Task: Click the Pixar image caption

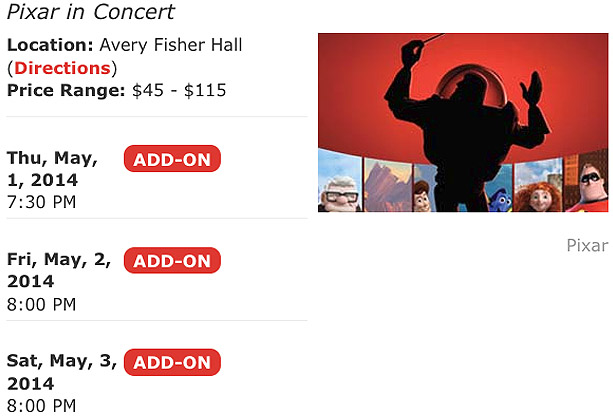Action: (x=587, y=246)
